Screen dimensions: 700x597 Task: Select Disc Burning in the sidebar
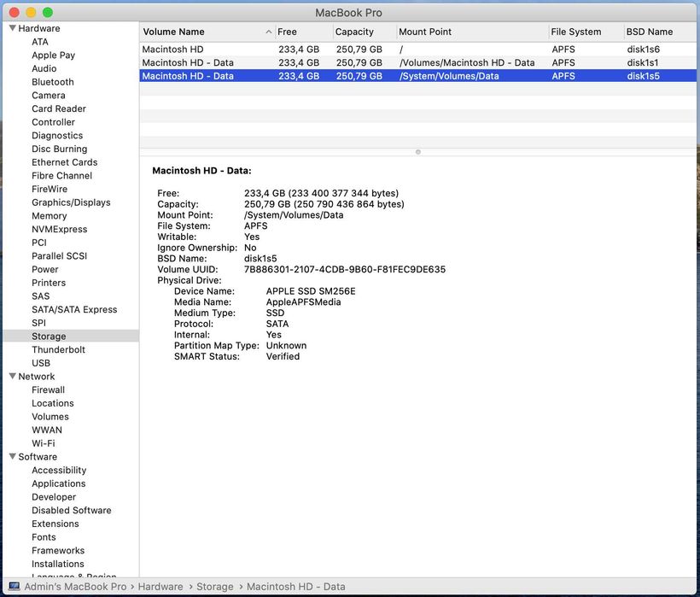60,149
